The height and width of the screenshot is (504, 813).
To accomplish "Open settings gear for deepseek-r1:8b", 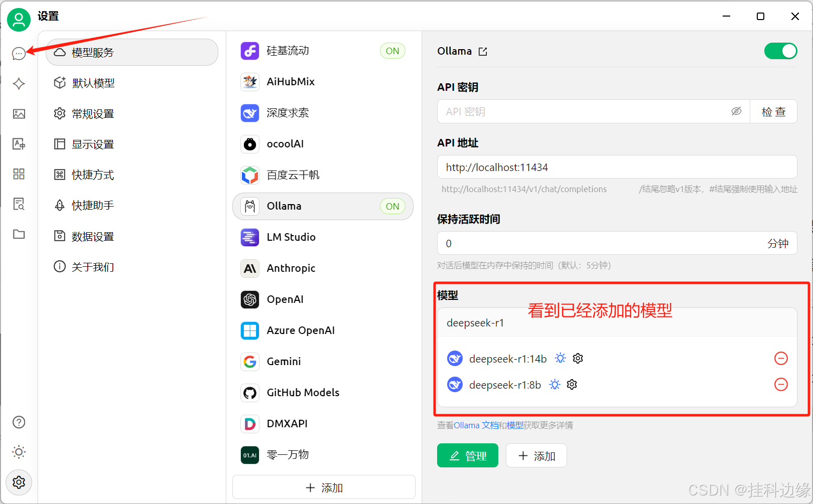I will tap(572, 385).
